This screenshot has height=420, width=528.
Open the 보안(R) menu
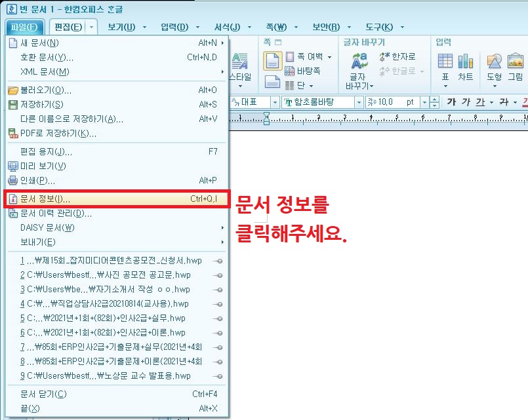click(326, 28)
